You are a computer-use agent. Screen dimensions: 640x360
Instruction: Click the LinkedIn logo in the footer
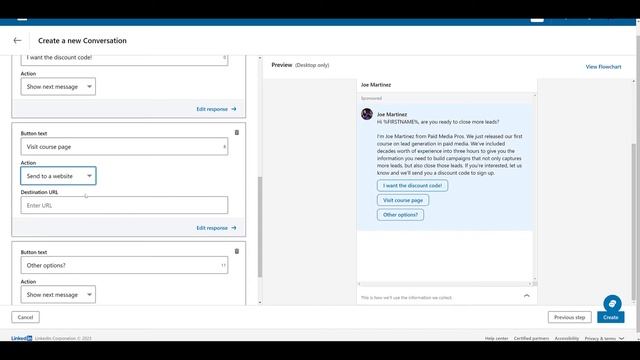[21, 338]
